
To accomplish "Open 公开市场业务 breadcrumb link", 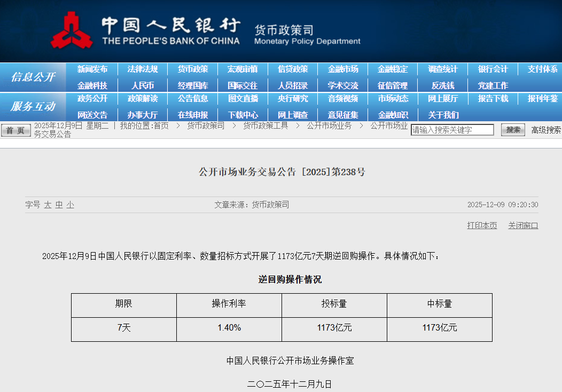I will click(x=329, y=126).
